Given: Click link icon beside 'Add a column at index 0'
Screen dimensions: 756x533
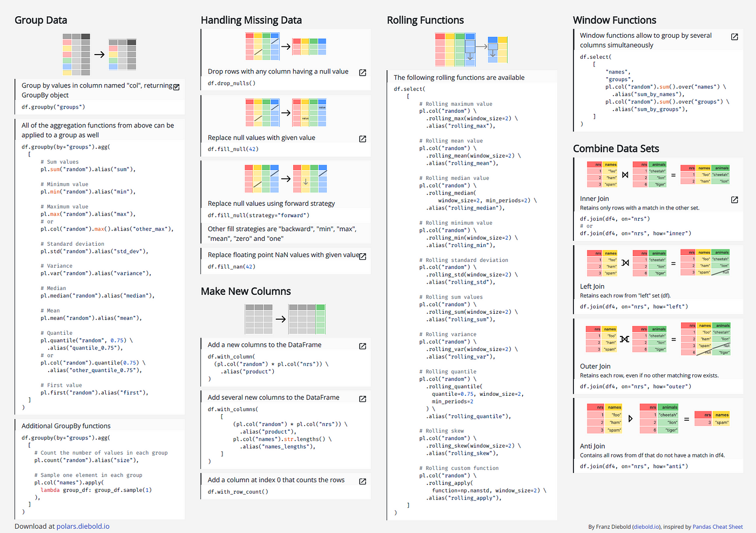Looking at the screenshot, I should pos(363,481).
